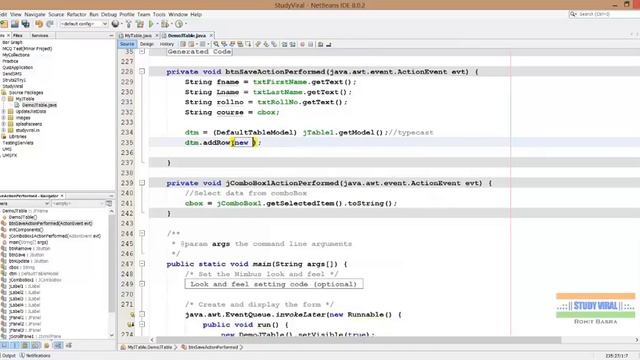Image resolution: width=640 pixels, height=360 pixels.
Task: Open the default config dropdown
Action: pyautogui.click(x=84, y=24)
